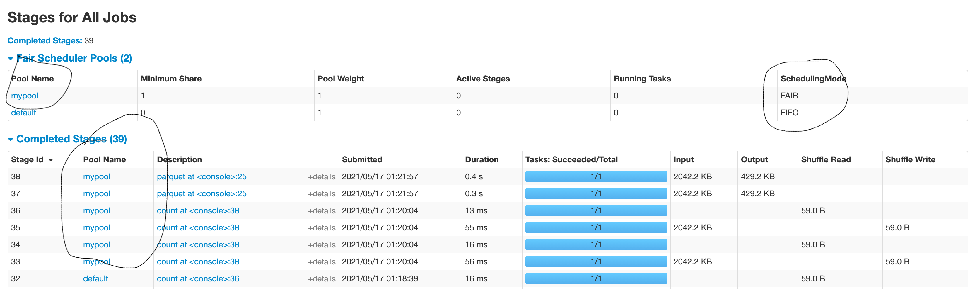The height and width of the screenshot is (289, 980).
Task: Open the mypool link in pools table
Action: [x=25, y=96]
